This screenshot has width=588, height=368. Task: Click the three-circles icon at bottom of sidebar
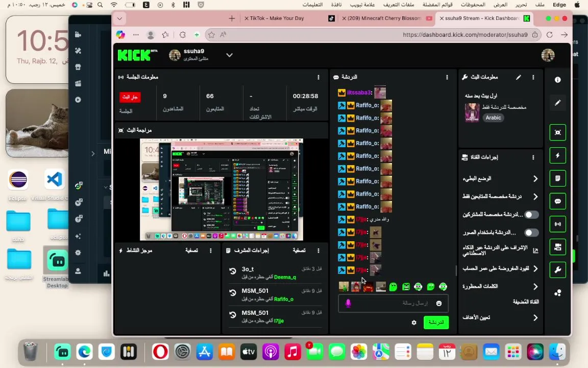557,293
